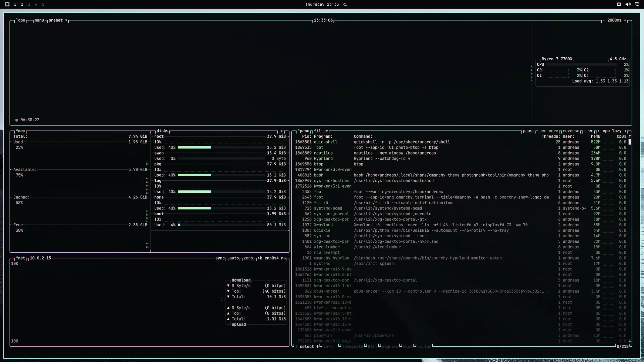Click the weather cloud icon beside clock
The height and width of the screenshot is (362, 644).
345,4
